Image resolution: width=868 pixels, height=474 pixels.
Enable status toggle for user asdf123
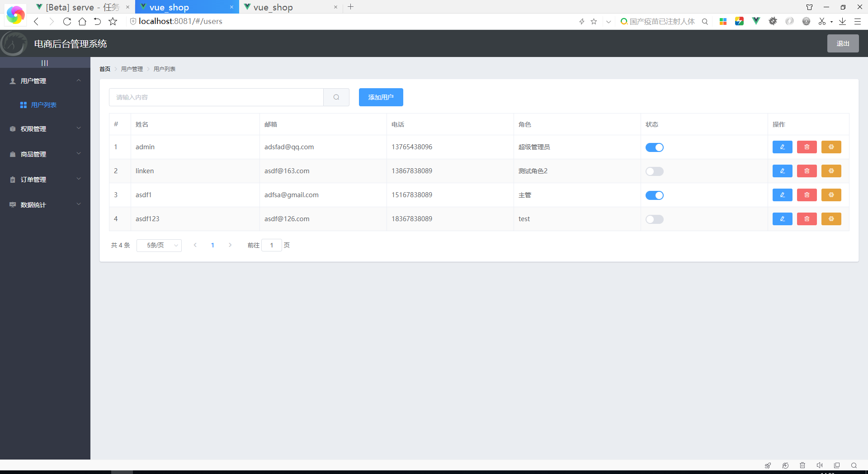(x=655, y=219)
